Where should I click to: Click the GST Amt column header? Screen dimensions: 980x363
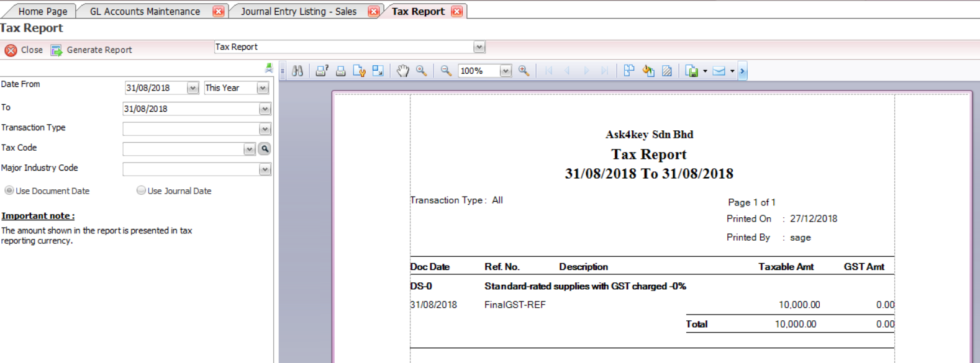(864, 267)
